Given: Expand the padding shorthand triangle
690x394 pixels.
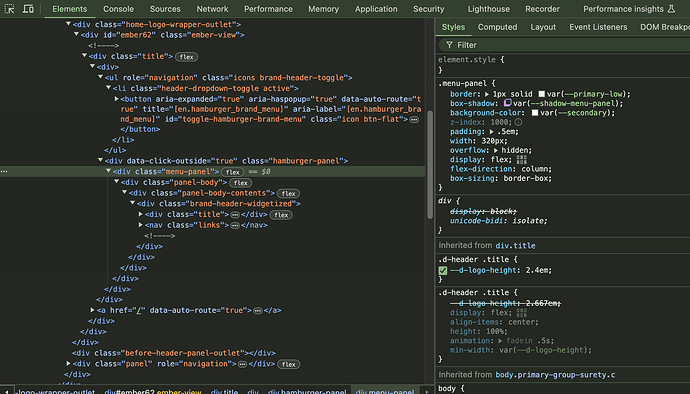Looking at the screenshot, I should point(492,131).
